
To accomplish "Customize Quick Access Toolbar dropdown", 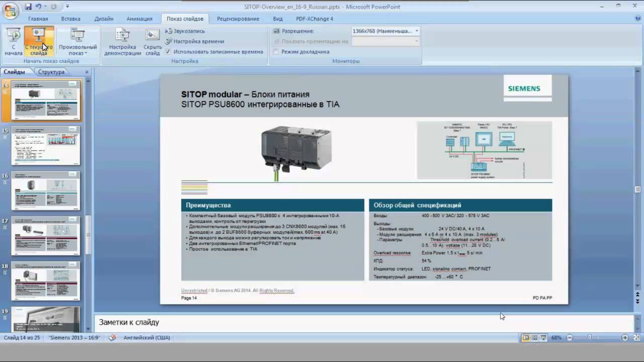I will tap(67, 7).
